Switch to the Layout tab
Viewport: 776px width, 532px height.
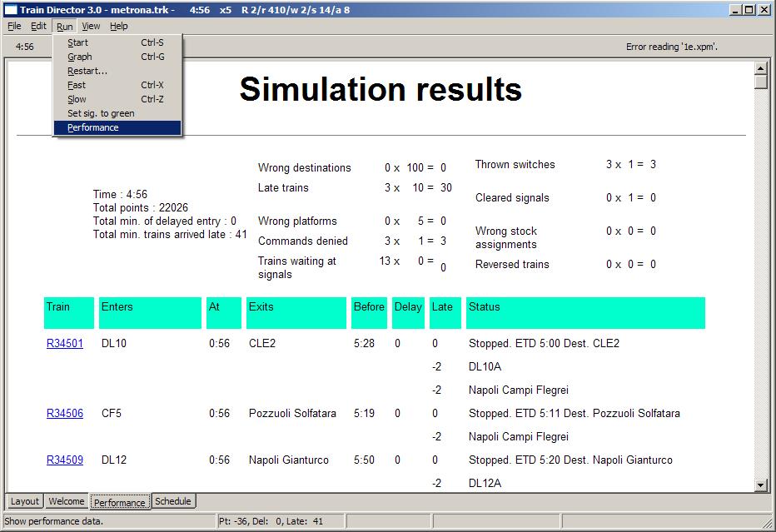(x=24, y=501)
